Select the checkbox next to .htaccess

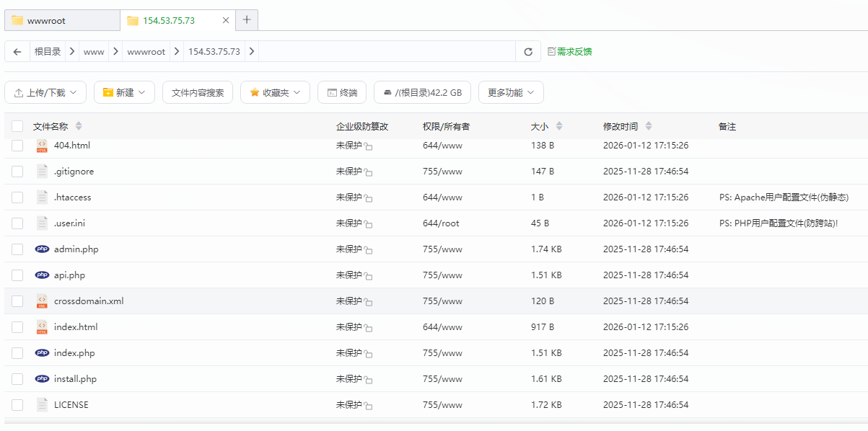[17, 197]
